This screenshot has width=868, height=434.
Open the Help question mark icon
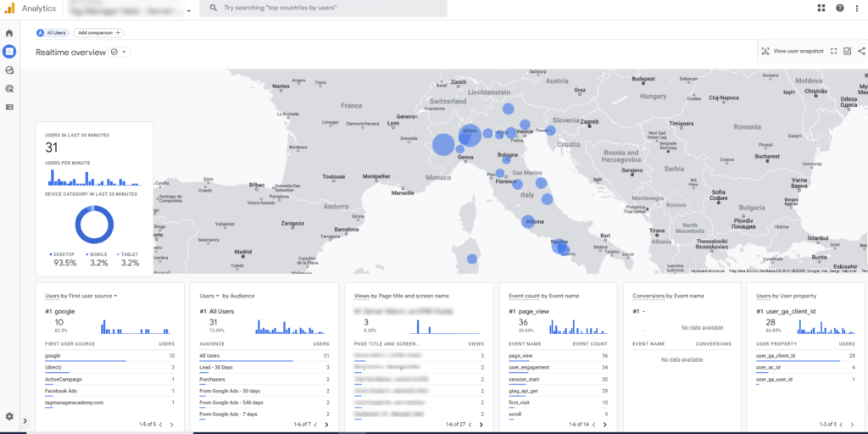840,8
